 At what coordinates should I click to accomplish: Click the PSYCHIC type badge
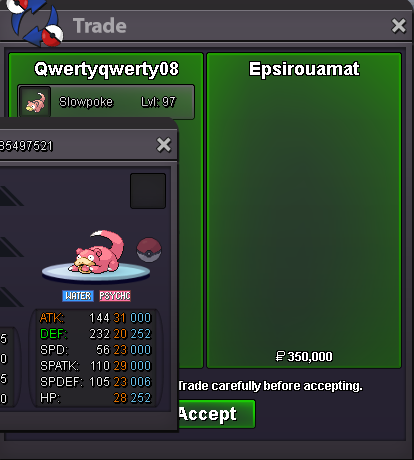[115, 296]
